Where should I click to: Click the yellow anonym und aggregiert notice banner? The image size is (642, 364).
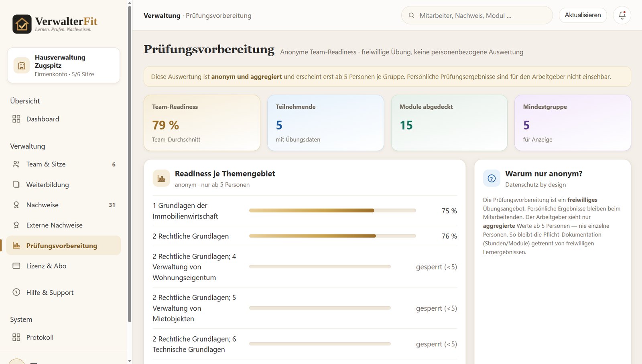click(387, 77)
